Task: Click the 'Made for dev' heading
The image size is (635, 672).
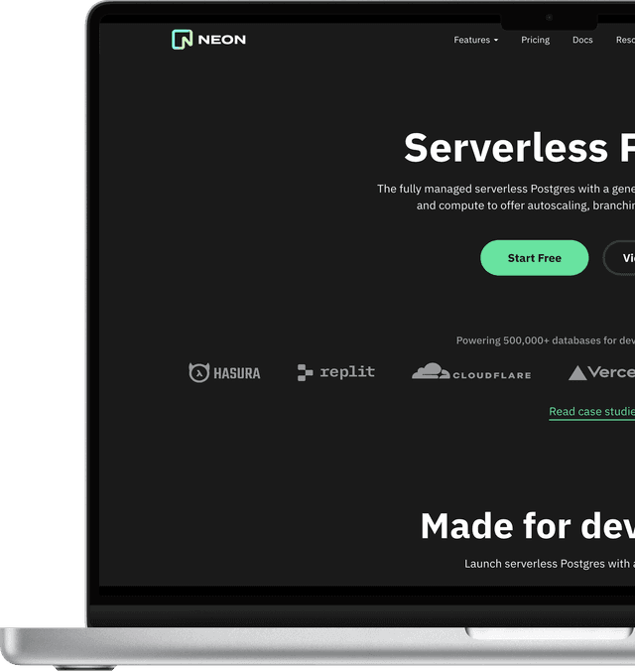Action: click(x=528, y=526)
